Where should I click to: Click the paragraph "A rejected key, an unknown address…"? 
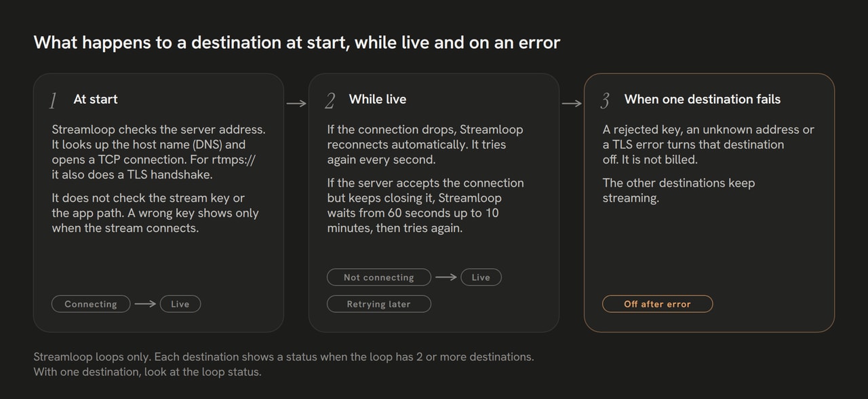tap(709, 145)
